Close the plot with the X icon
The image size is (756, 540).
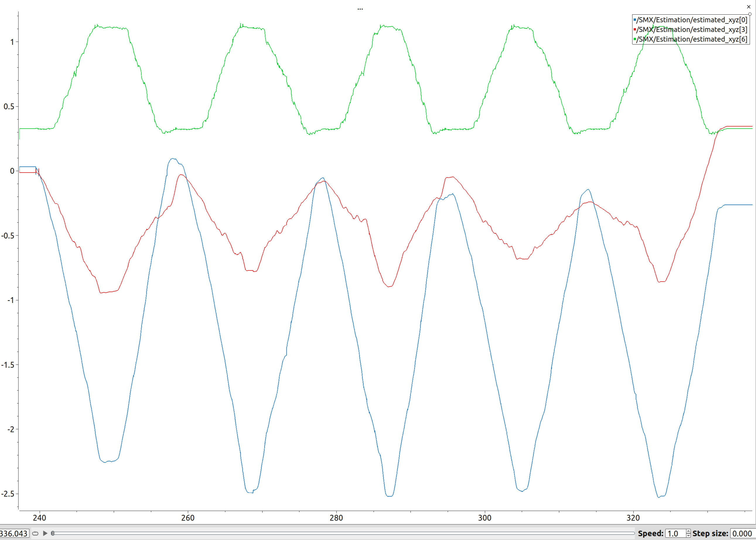tap(749, 7)
